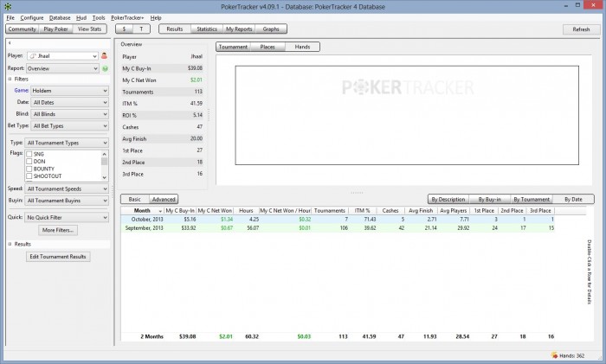
Task: Click Edit Tournament Results button
Action: click(58, 257)
